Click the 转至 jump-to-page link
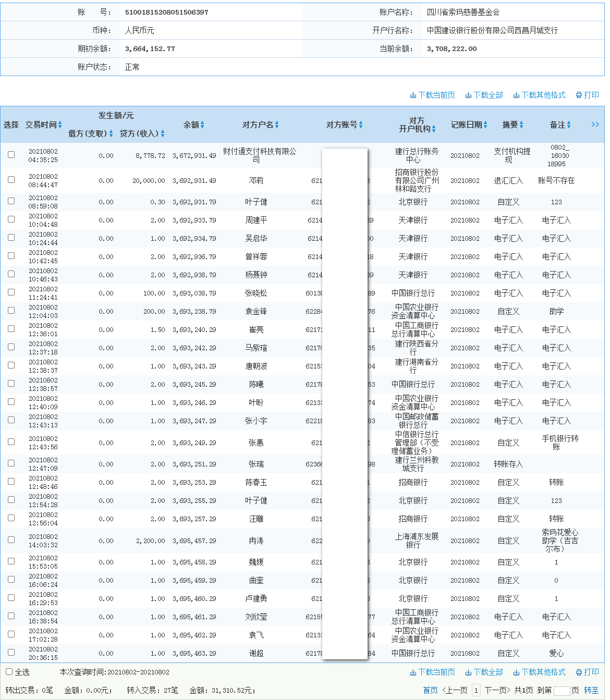610x700 pixels. click(591, 690)
